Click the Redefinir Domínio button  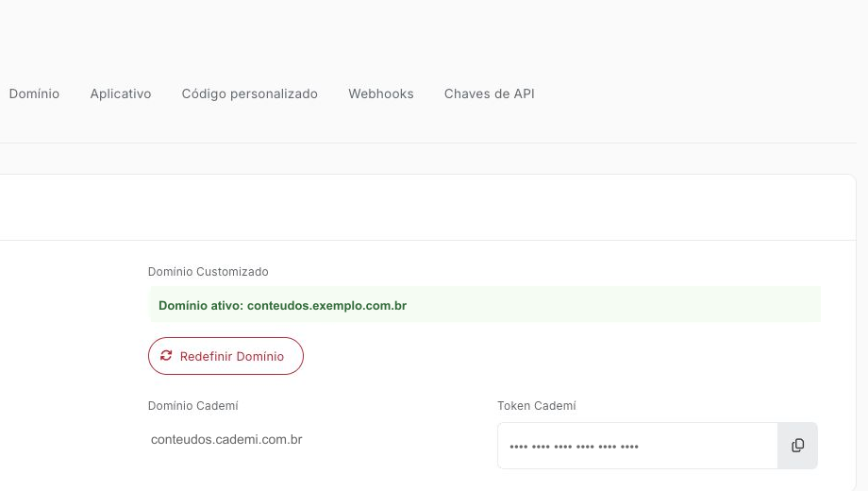pyautogui.click(x=225, y=356)
